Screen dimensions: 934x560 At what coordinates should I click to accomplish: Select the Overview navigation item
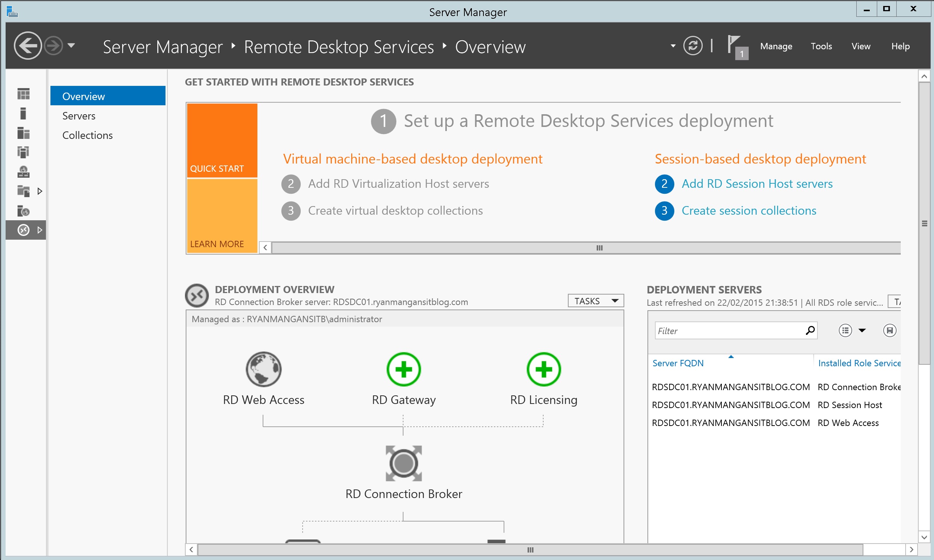108,96
